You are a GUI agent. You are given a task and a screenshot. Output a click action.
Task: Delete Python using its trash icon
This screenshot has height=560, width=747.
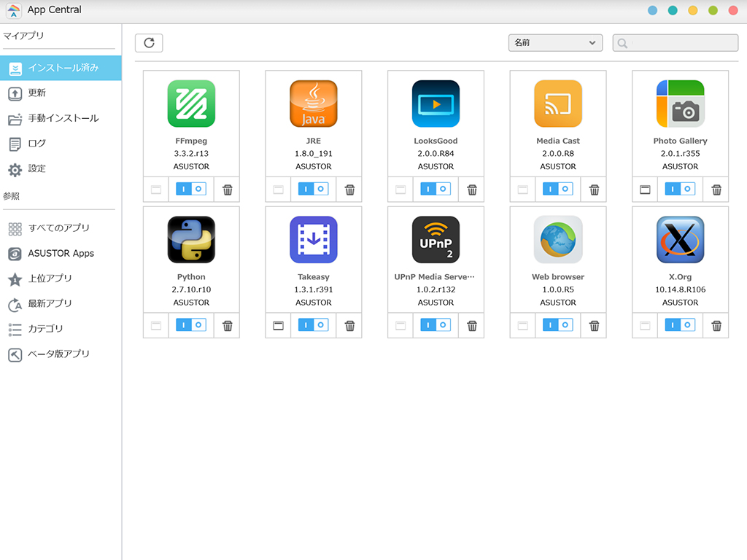click(x=228, y=326)
